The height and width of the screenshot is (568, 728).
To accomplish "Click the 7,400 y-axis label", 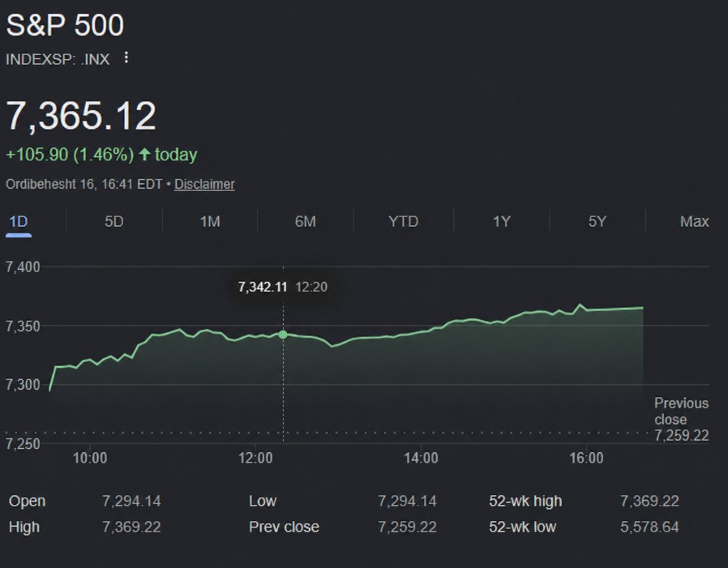I will 23,267.
